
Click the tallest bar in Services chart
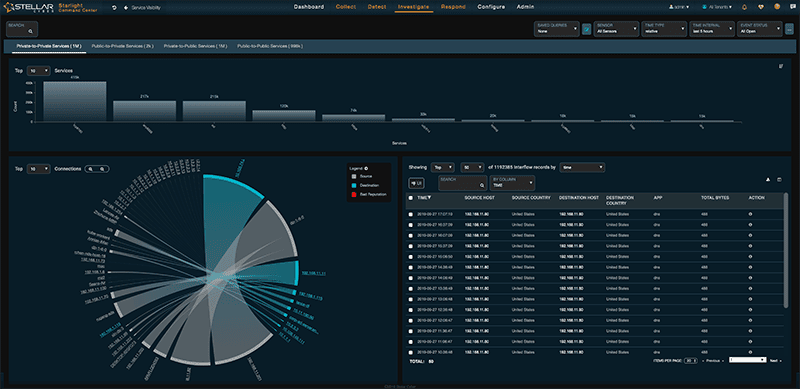click(x=74, y=101)
